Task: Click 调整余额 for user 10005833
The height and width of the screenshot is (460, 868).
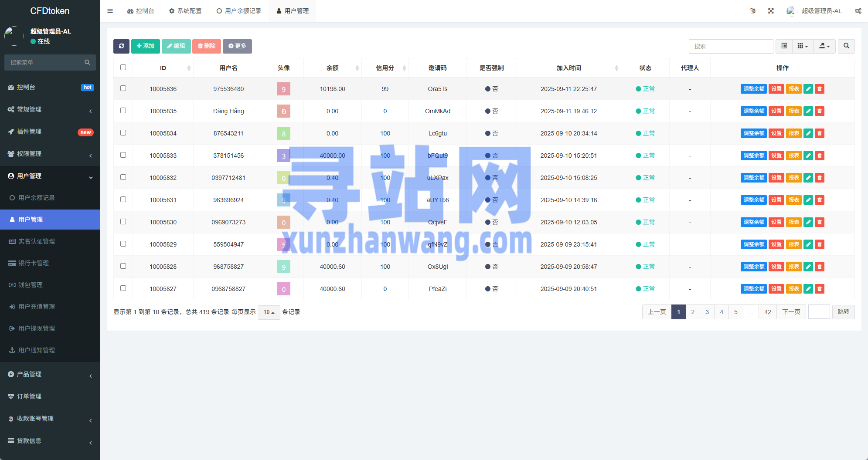Action: tap(753, 156)
